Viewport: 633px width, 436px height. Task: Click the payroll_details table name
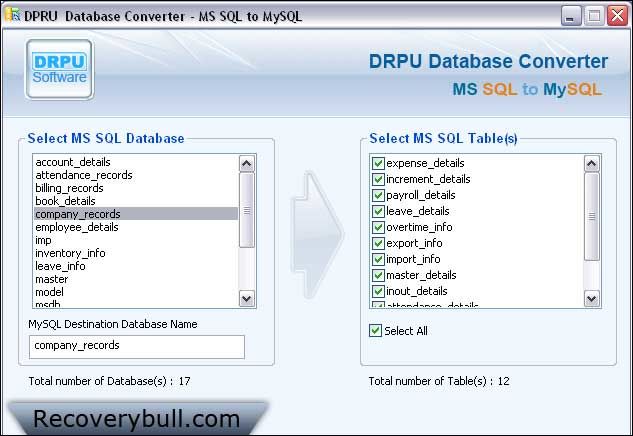pyautogui.click(x=421, y=195)
